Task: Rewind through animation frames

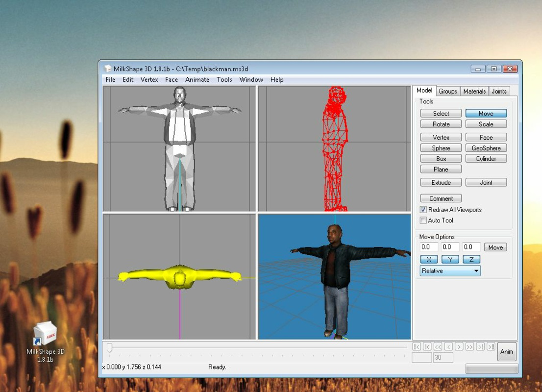Action: tap(438, 347)
